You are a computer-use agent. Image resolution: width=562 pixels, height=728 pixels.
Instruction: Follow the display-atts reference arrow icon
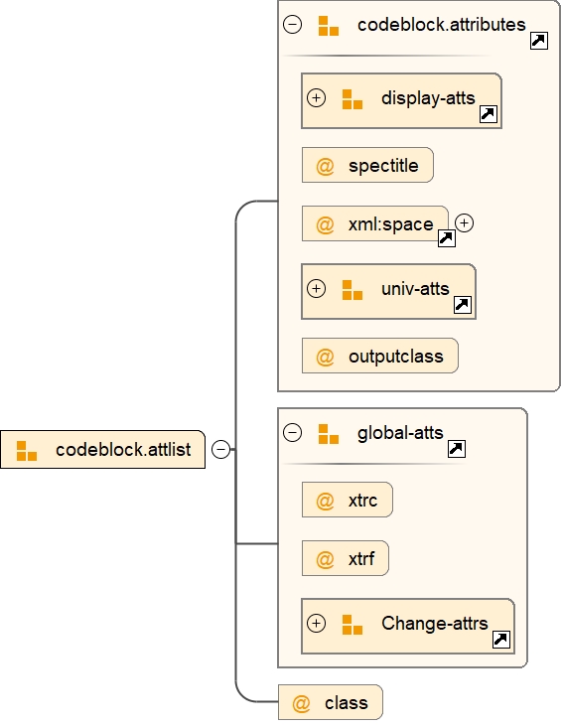(x=489, y=114)
